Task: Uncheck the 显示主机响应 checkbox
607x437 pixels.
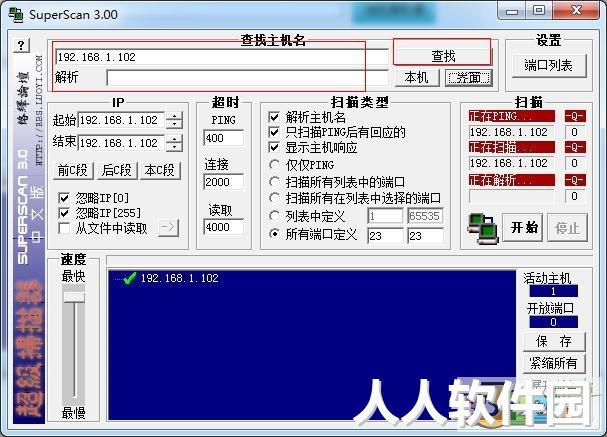Action: 274,147
